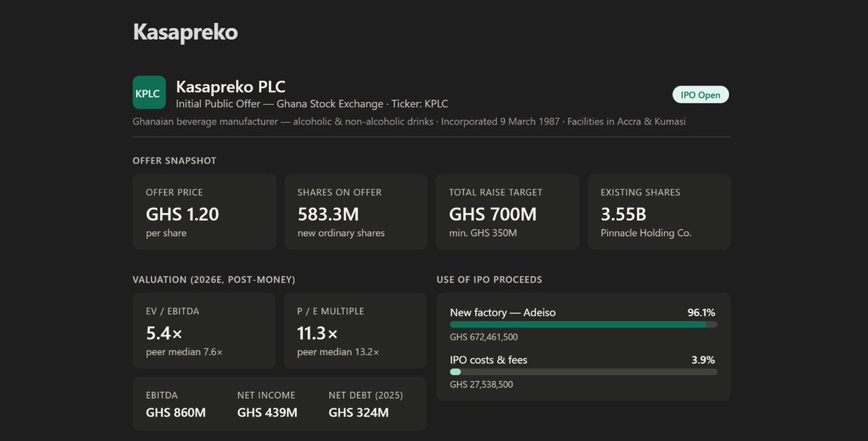Click the IPO costs & fees progress bar
Viewport: 868px width, 441px height.
(584, 372)
